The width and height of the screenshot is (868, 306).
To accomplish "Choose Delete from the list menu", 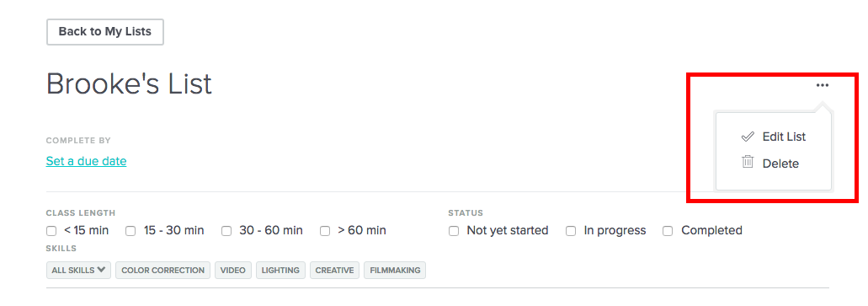I will (x=780, y=164).
